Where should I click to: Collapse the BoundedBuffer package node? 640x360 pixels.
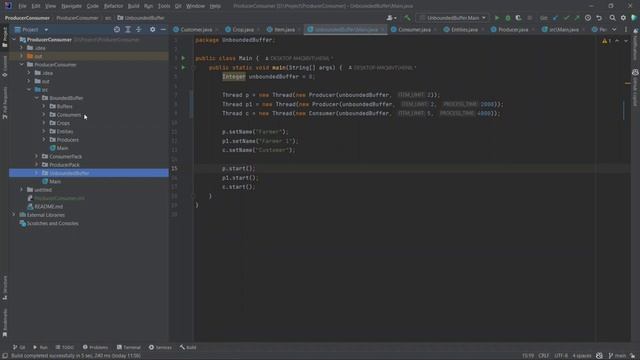click(x=37, y=98)
